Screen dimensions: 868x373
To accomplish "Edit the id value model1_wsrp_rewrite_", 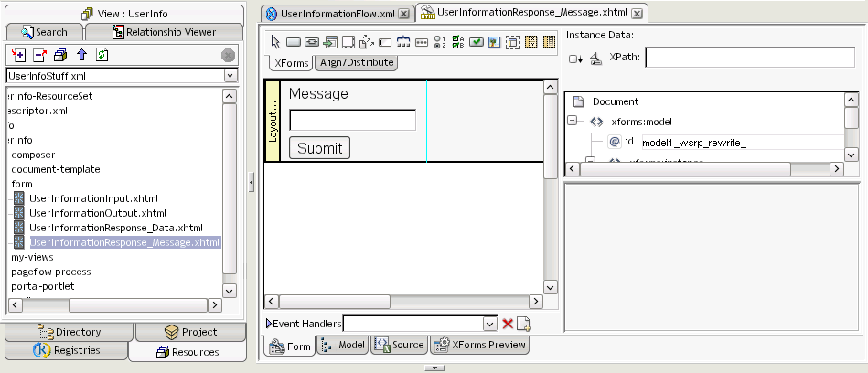I will [743, 143].
